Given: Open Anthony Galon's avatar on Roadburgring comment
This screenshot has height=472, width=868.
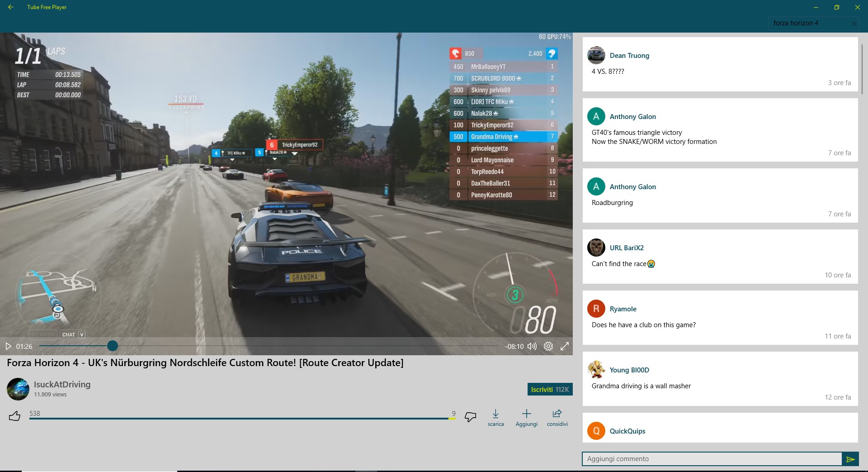Looking at the screenshot, I should click(596, 186).
